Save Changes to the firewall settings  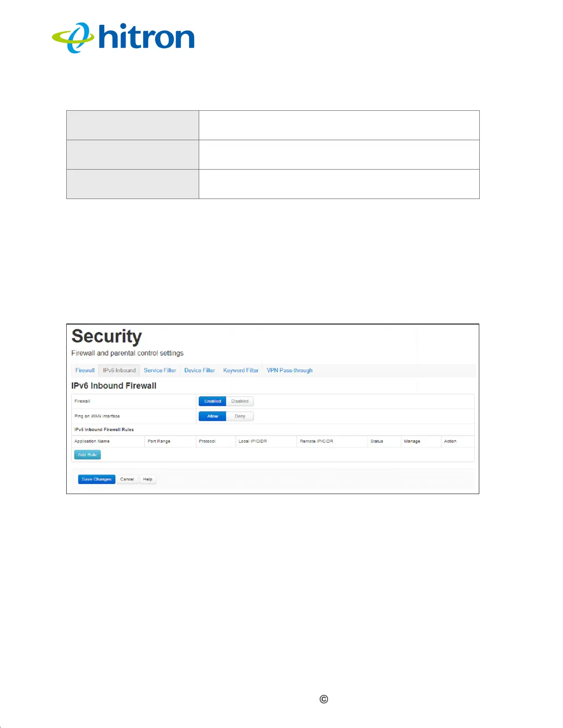(97, 479)
